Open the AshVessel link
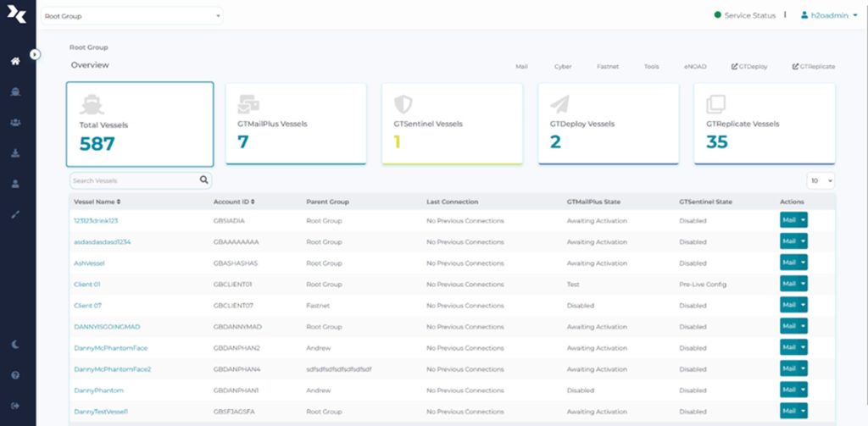Screen dimensions: 868x426 [89, 263]
